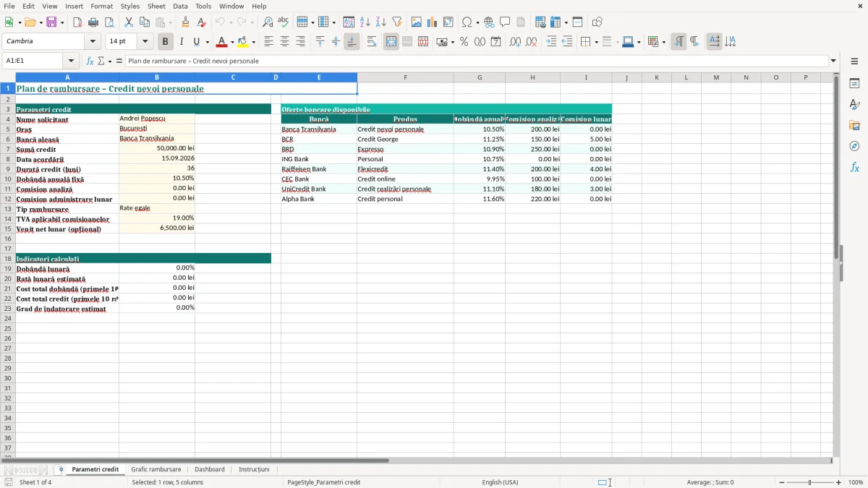Click the Clear Direct Formatting icon
Image resolution: width=868 pixels, height=488 pixels.
pos(202,22)
